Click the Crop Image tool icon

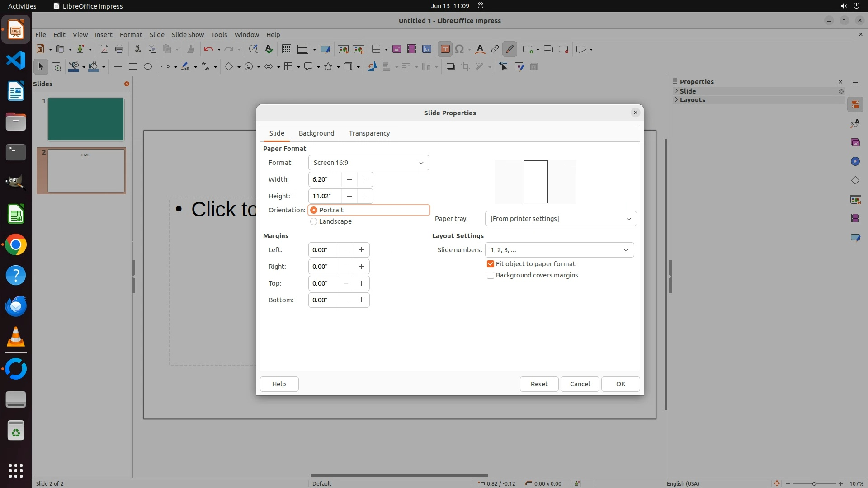pos(465,67)
